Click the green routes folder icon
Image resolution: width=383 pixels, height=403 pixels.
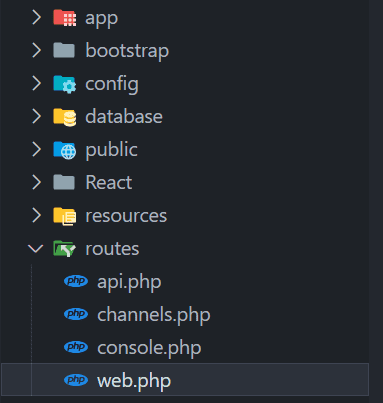coord(65,249)
